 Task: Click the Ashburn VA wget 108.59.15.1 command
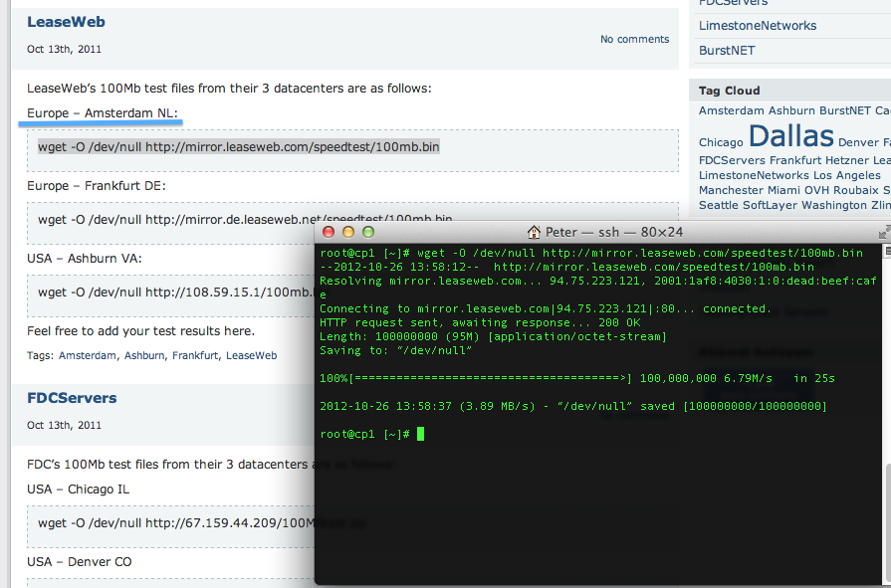pos(176,293)
